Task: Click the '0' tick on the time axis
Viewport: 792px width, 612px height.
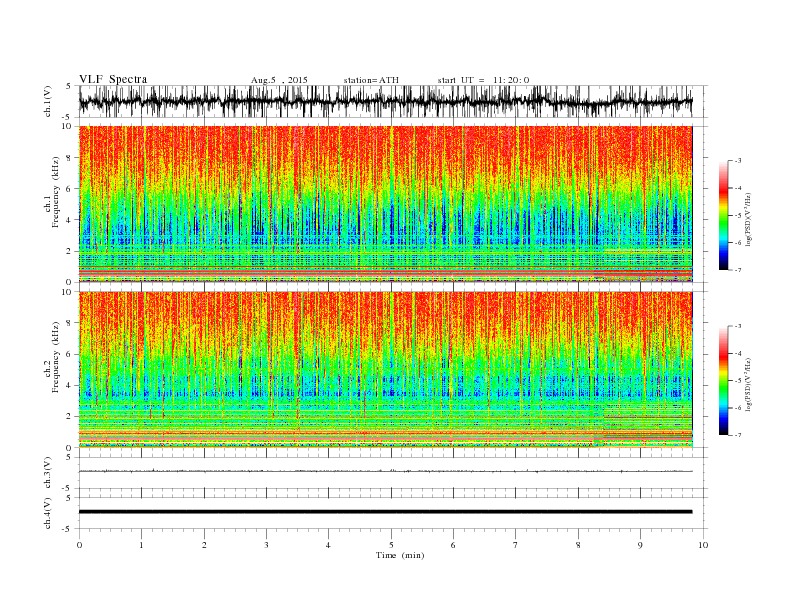Action: [79, 545]
